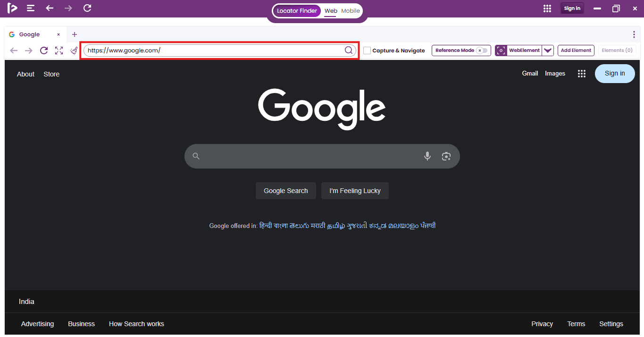Toggle the Reference Mode switch
The width and height of the screenshot is (644, 337).
tap(482, 51)
